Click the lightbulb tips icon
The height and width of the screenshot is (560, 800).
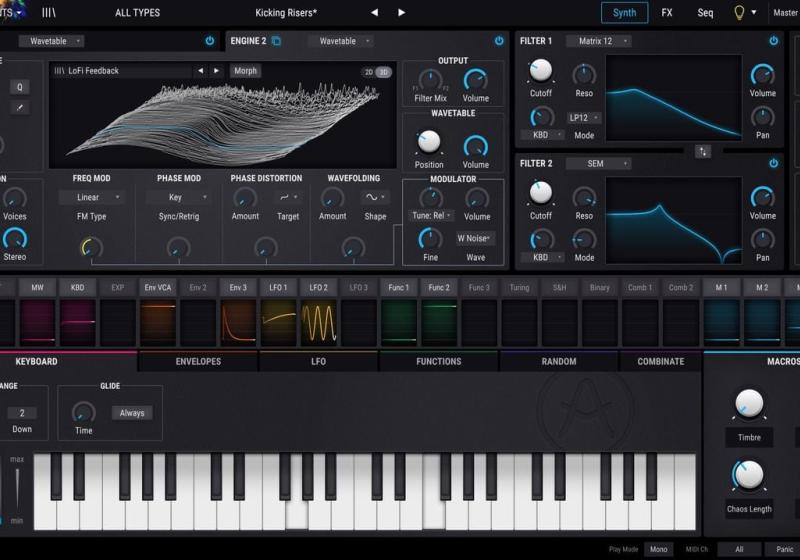740,13
